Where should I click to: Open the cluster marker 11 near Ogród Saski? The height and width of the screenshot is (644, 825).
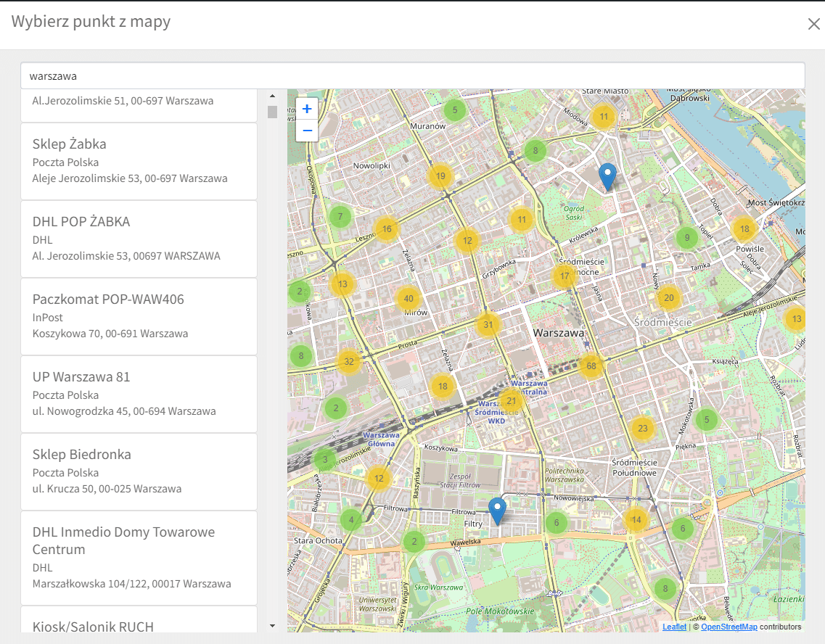point(522,219)
